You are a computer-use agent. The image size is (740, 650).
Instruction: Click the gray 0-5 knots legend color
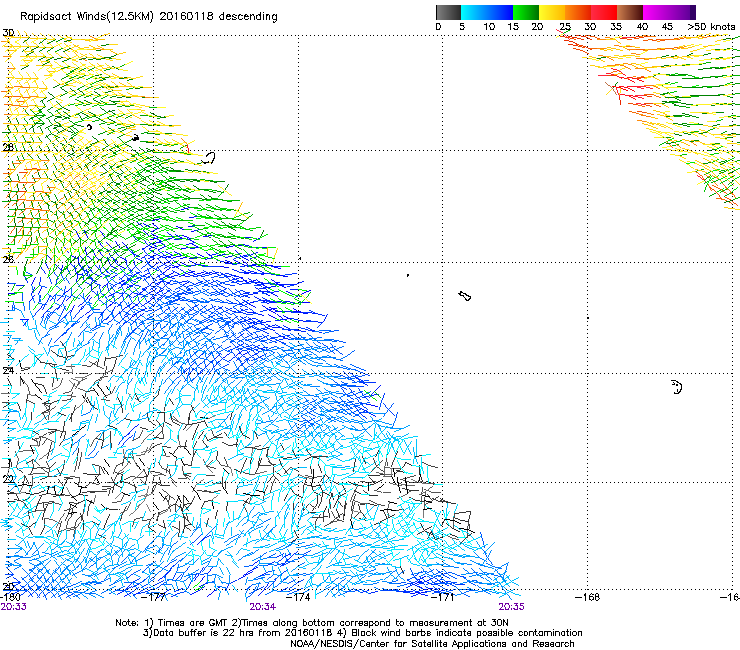click(448, 12)
